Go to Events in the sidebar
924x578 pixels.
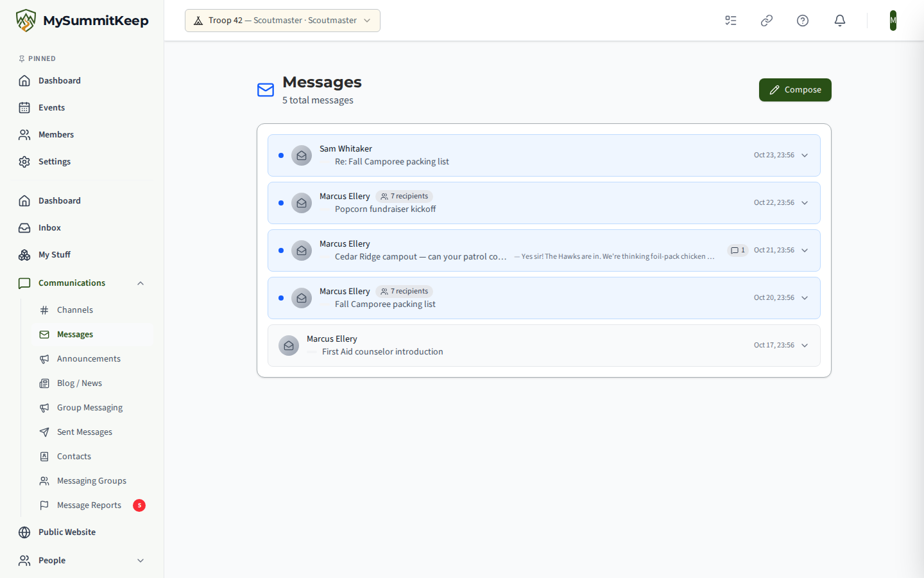[81, 108]
